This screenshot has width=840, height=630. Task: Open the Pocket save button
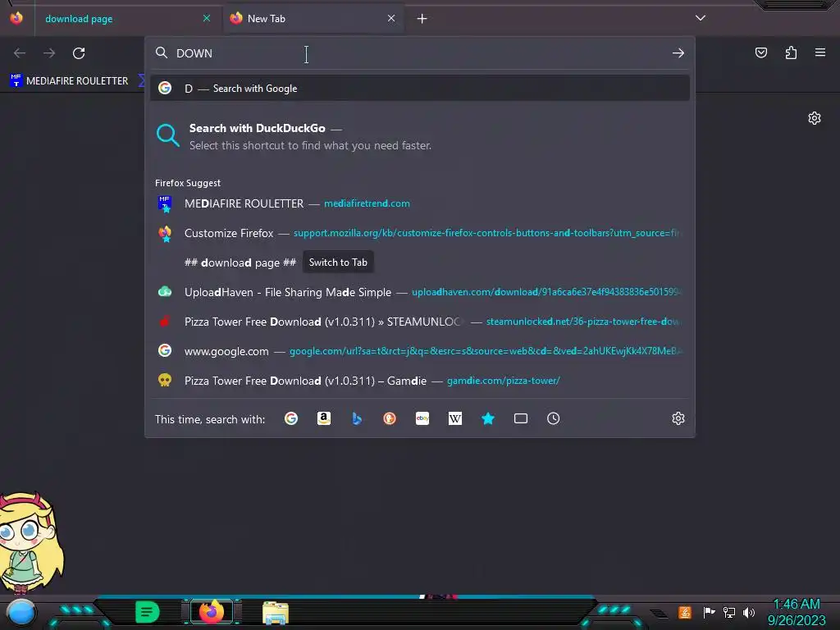point(760,52)
